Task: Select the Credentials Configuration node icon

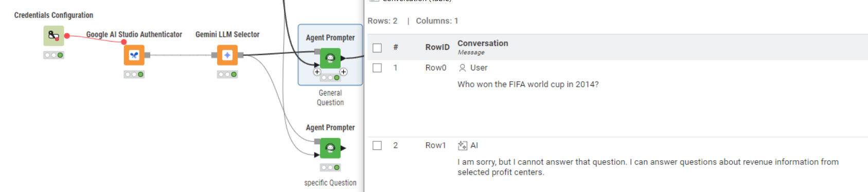Action: [x=54, y=35]
